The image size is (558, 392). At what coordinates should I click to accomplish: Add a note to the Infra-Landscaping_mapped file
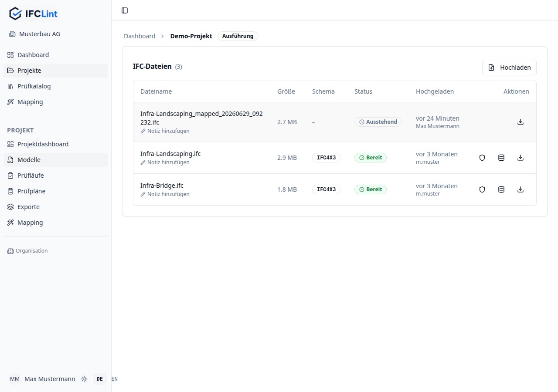pos(165,131)
